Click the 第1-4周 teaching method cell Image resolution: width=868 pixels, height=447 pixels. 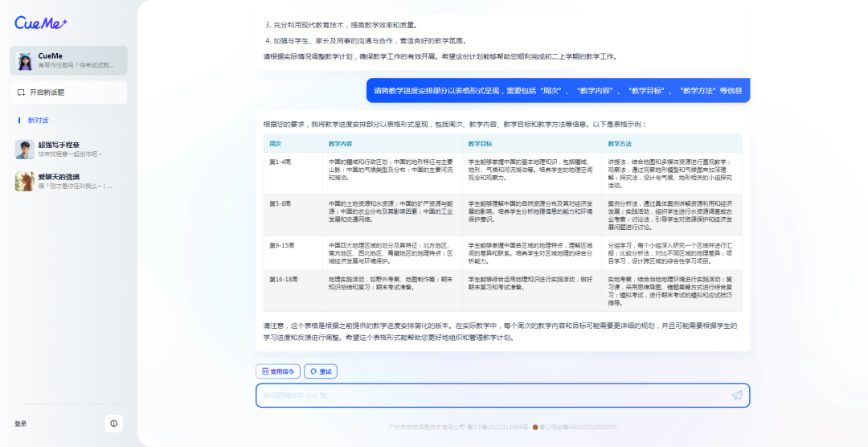pyautogui.click(x=672, y=174)
